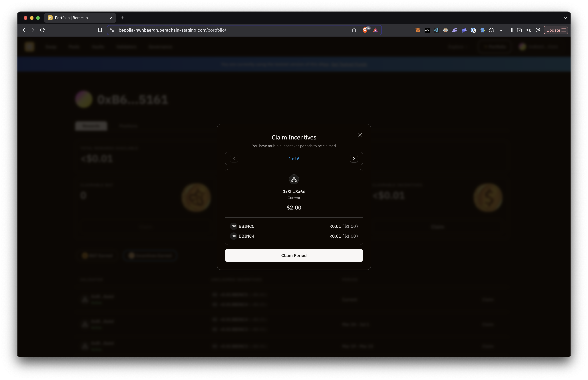Click the BBINC5 amount <0.01 ($1.00)
Image resolution: width=588 pixels, height=380 pixels.
coord(344,226)
